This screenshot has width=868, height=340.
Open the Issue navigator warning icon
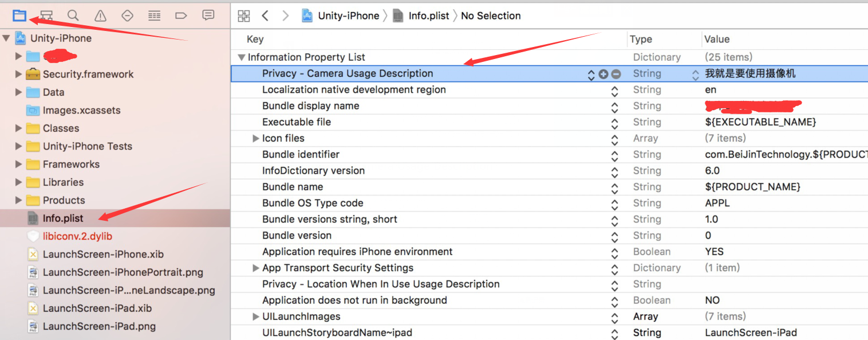100,15
